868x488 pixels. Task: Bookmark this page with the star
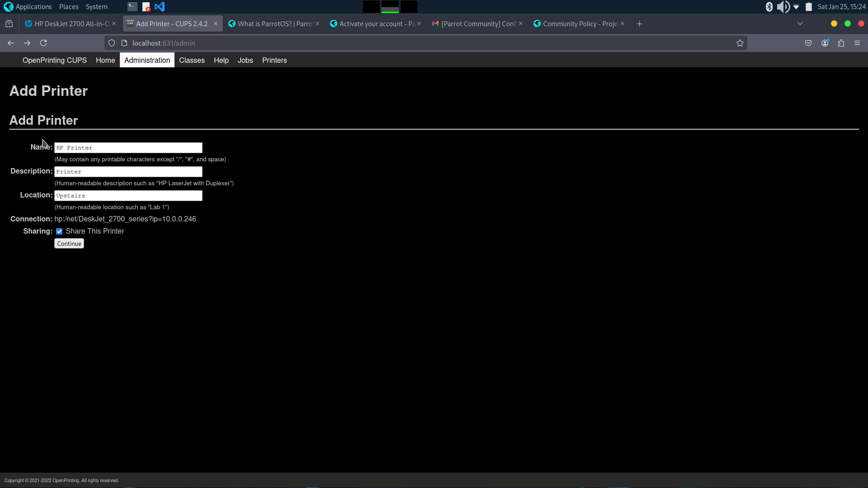click(x=740, y=43)
